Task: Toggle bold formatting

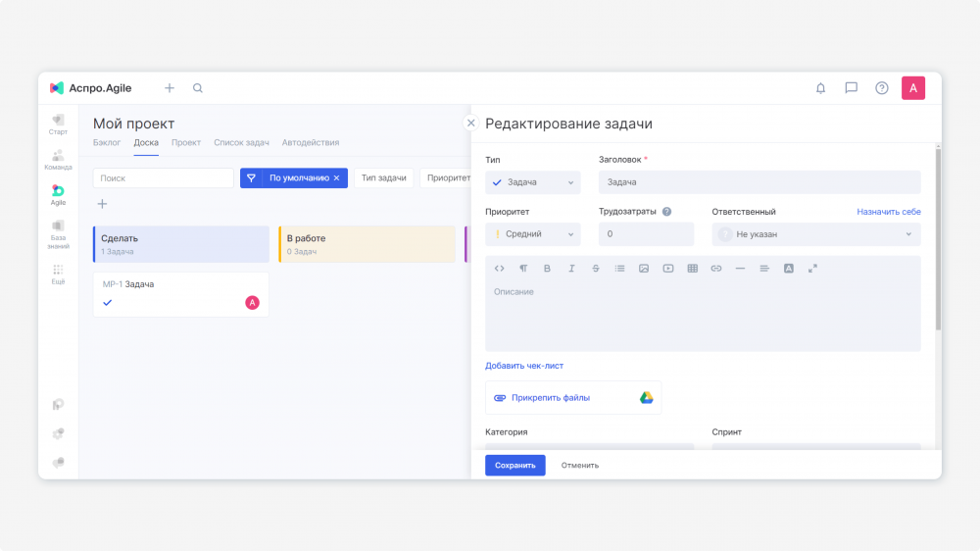Action: coord(547,269)
